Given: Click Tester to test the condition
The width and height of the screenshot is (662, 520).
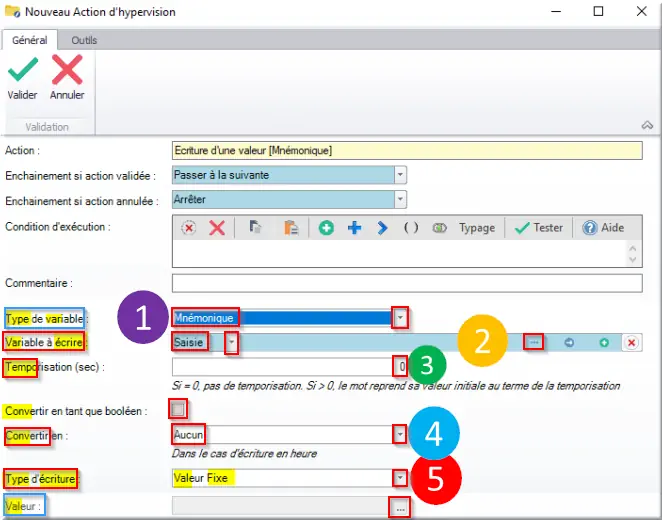Looking at the screenshot, I should 539,228.
